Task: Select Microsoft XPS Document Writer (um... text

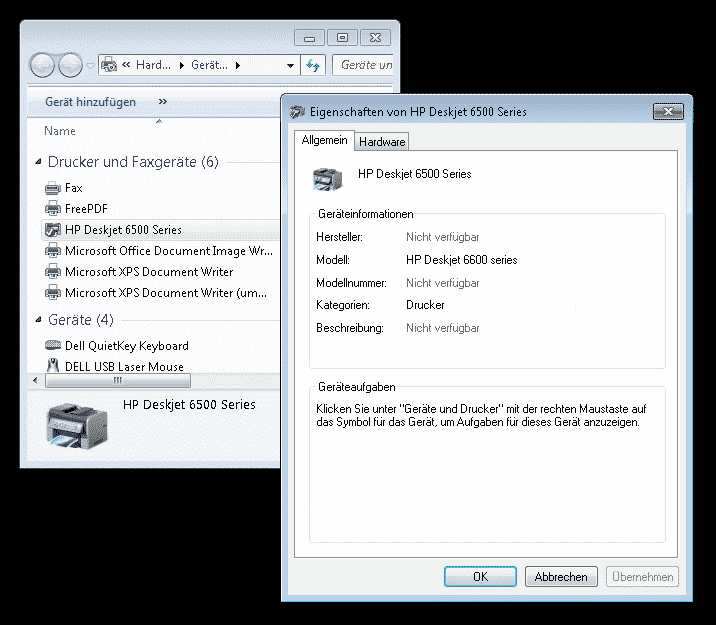Action: [x=166, y=293]
